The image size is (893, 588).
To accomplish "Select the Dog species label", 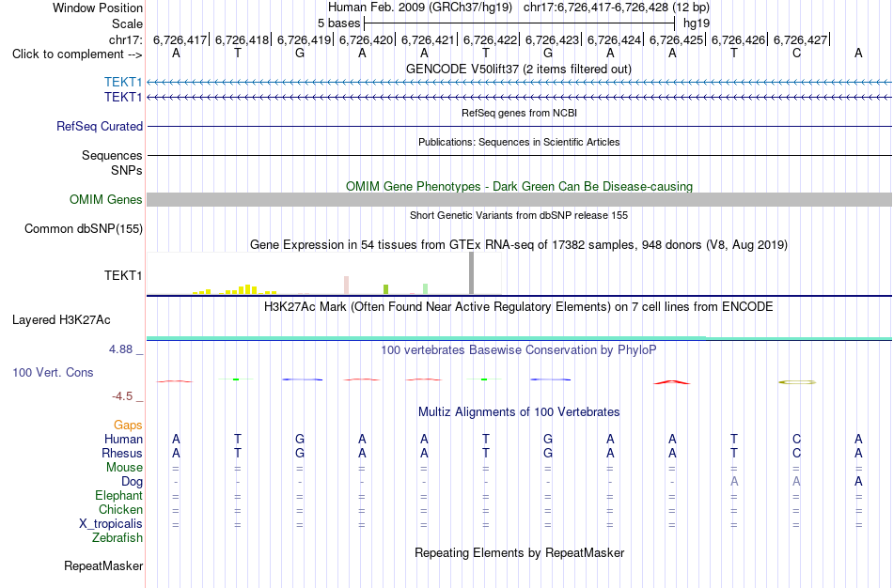I will 132,482.
